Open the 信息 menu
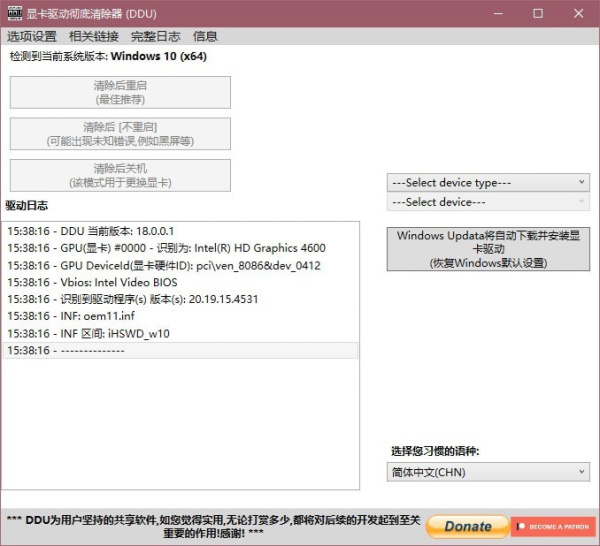Screen dimensions: 600x546 pos(205,36)
